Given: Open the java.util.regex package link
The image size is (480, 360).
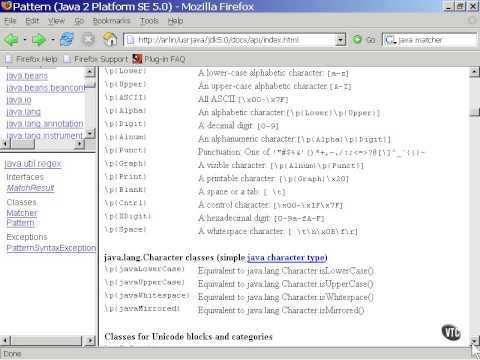Looking at the screenshot, I should (33, 164).
